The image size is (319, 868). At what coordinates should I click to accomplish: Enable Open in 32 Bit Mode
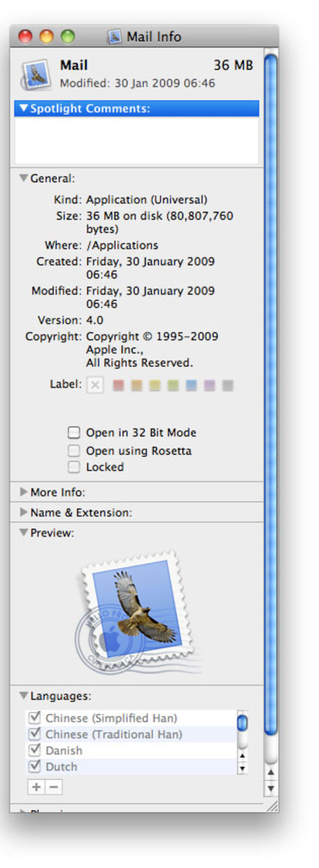[74, 432]
